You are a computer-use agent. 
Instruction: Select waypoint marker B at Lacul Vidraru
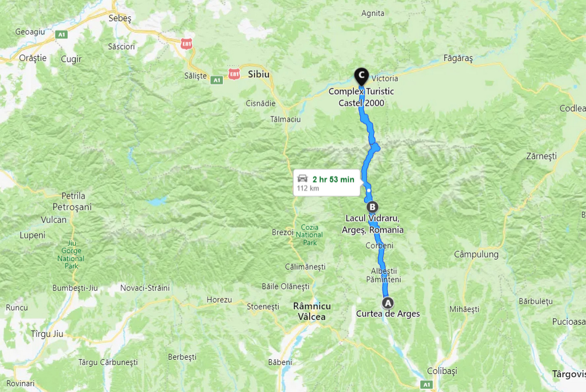372,207
